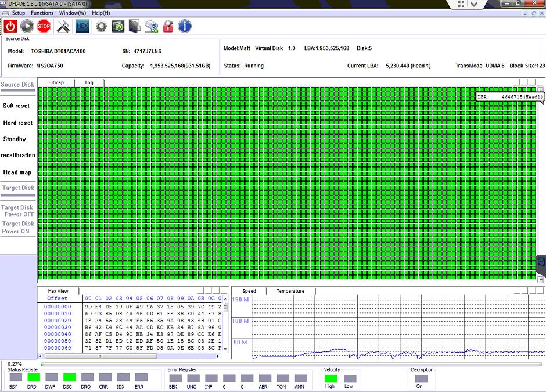Screen dimensions: 546x392
Task: Select hex offset row 00000000
Action: coord(58,307)
